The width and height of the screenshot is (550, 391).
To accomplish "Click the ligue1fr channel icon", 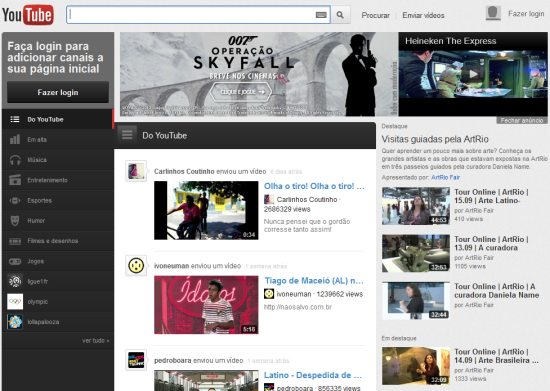I will coord(15,281).
